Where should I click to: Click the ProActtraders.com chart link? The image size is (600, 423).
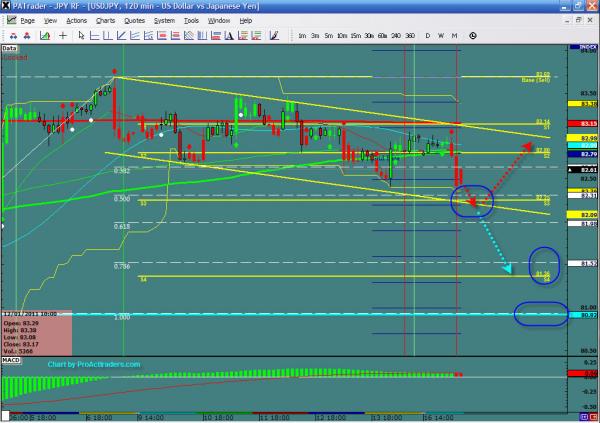click(x=93, y=364)
